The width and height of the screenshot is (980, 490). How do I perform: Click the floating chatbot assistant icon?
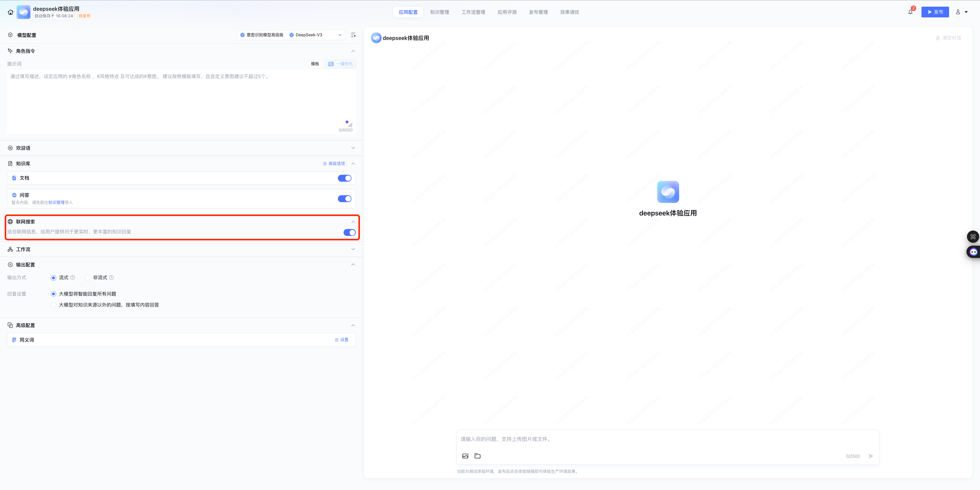point(973,252)
